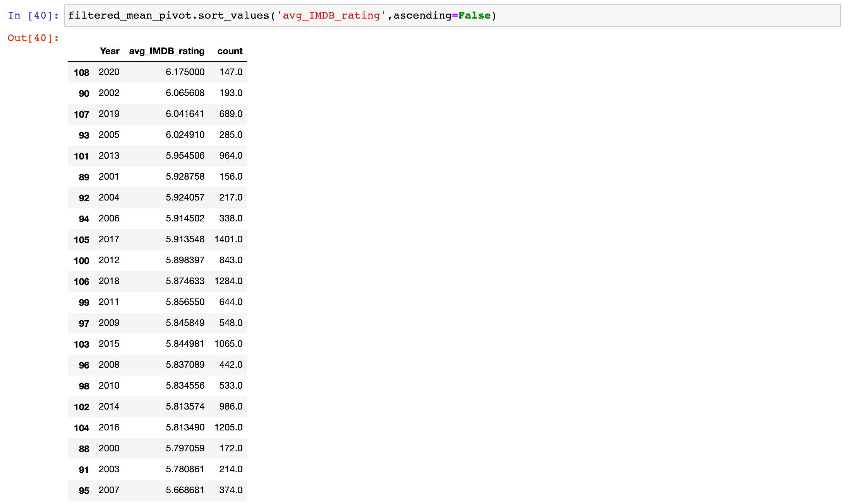Select the count value 193.0

[231, 93]
